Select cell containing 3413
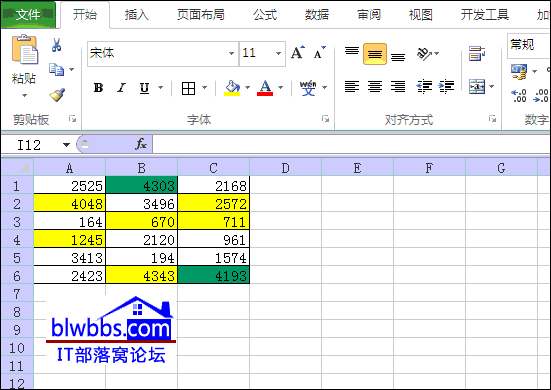This screenshot has width=551, height=390. 70,258
